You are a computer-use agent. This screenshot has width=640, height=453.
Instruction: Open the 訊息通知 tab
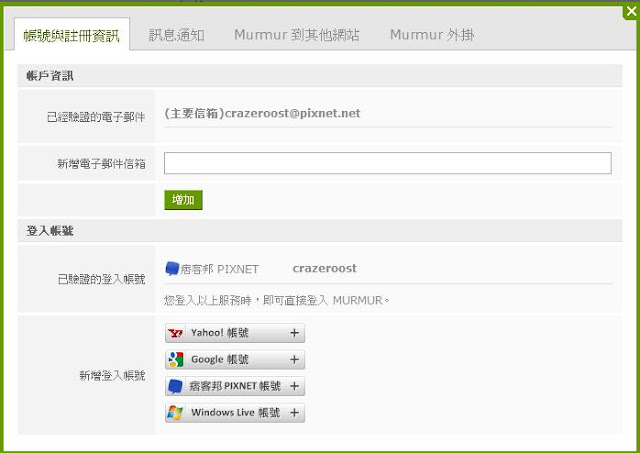click(x=176, y=35)
